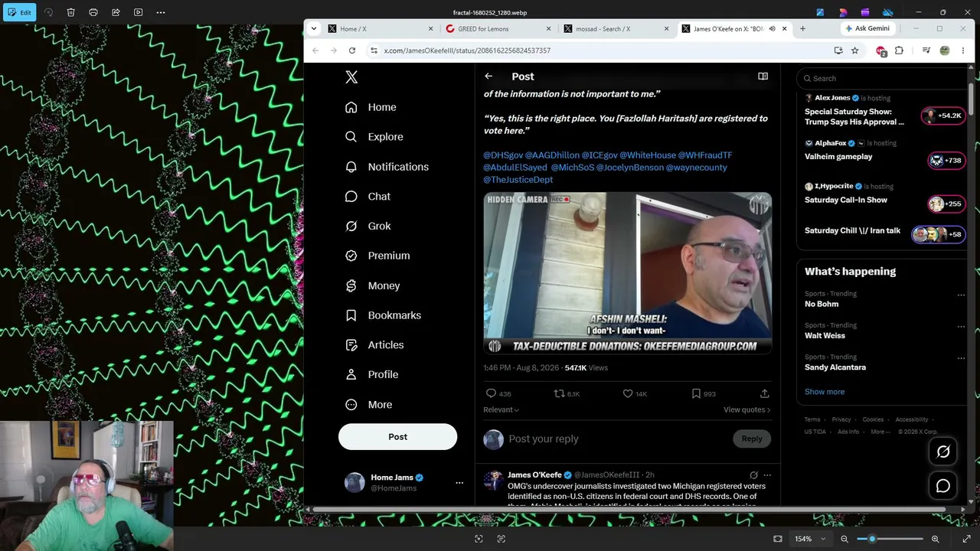Reload the current page

pyautogui.click(x=352, y=51)
